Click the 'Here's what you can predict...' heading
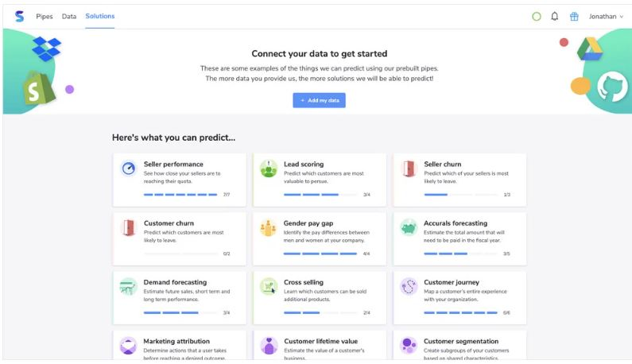The image size is (632, 364). (x=174, y=137)
